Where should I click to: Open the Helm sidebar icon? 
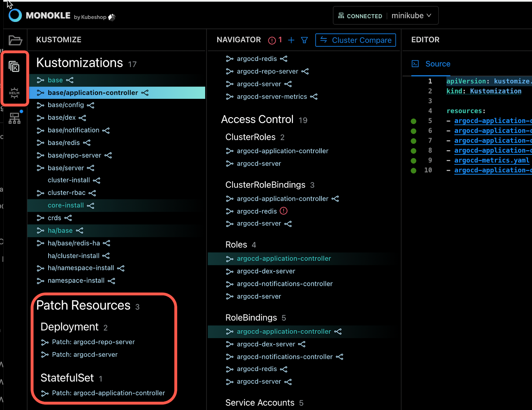click(14, 93)
